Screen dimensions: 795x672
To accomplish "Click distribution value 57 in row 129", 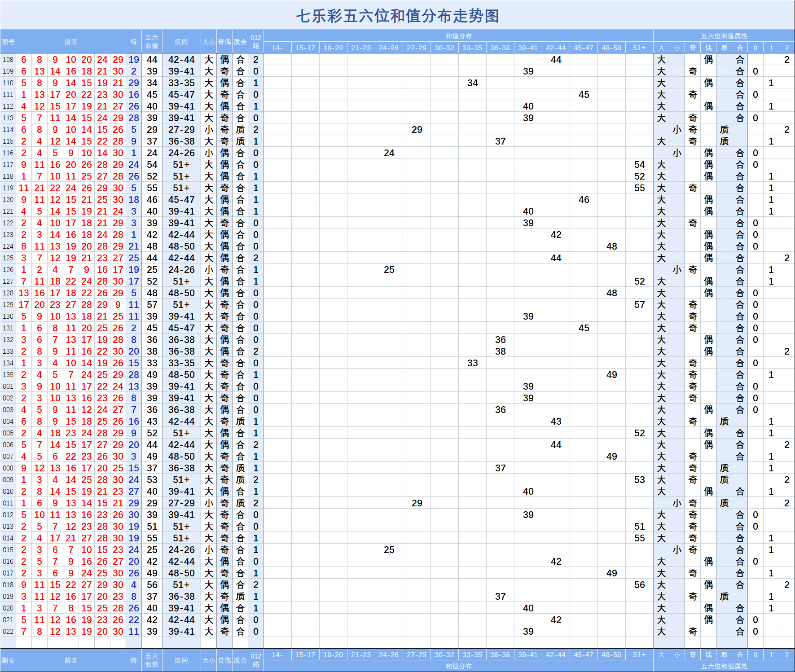I will (640, 305).
